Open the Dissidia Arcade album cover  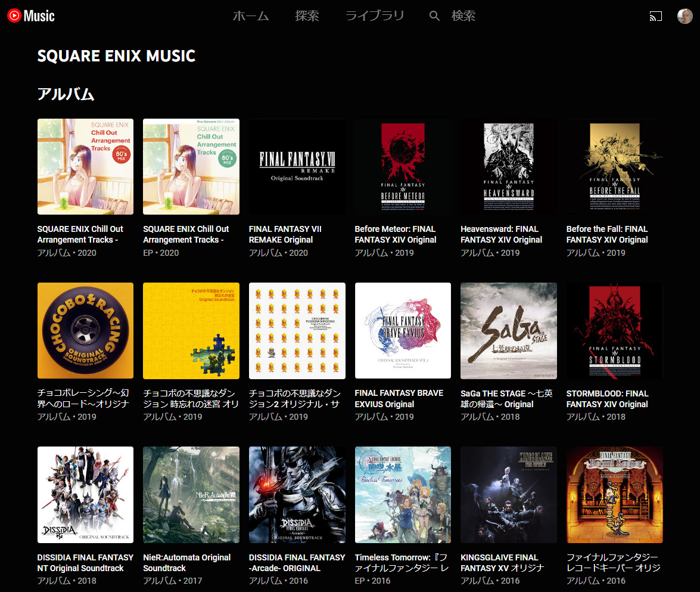297,495
